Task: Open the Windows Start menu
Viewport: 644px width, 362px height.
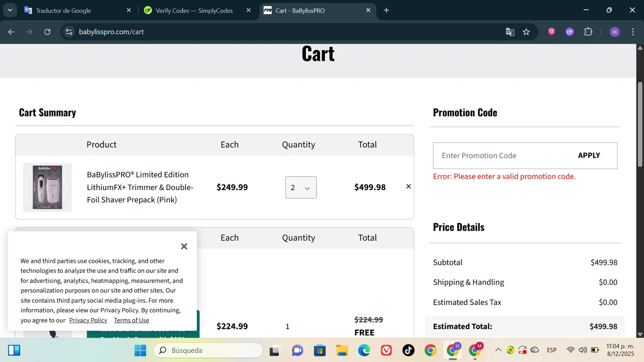Action: 140,350
